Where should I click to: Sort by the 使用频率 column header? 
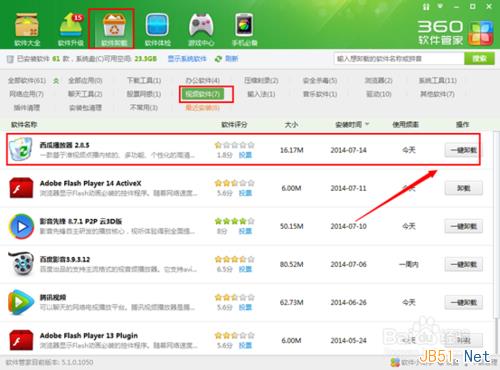405,125
